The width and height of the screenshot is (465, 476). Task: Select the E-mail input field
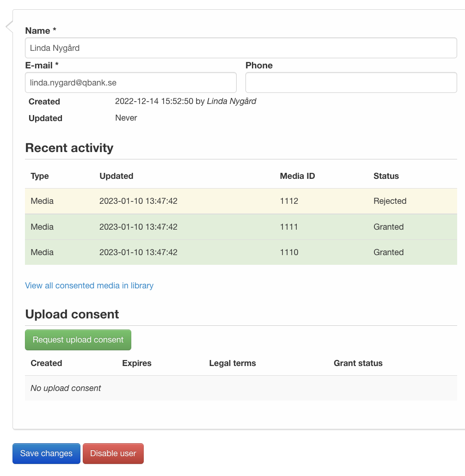pyautogui.click(x=129, y=82)
